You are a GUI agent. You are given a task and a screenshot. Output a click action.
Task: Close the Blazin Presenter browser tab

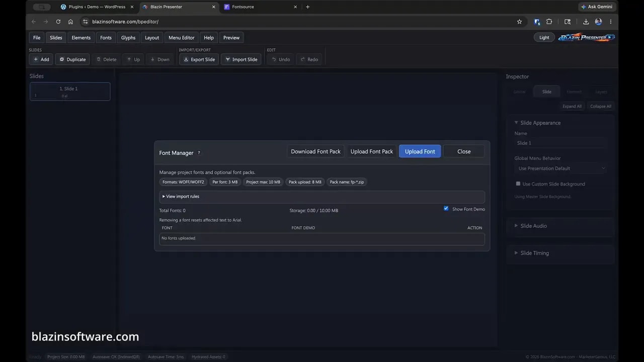[x=213, y=7]
